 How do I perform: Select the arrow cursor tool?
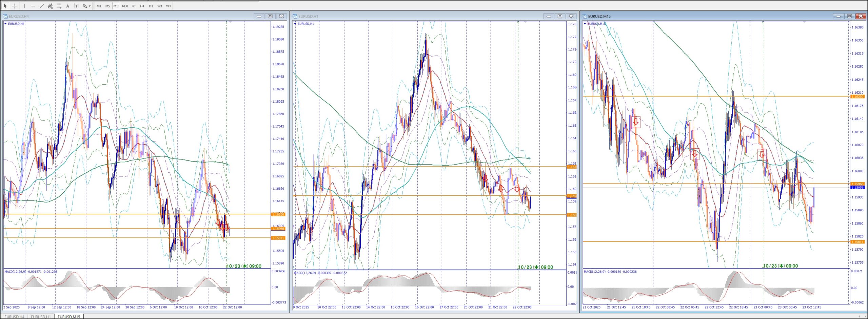coord(5,6)
